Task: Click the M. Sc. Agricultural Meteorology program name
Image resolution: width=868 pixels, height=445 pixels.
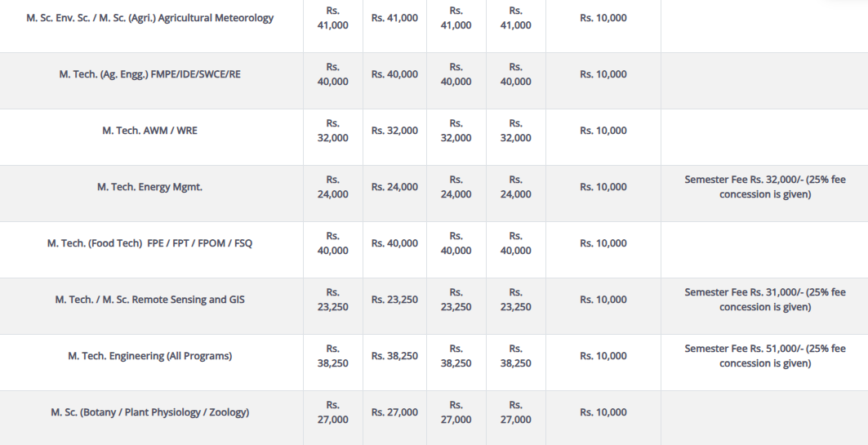Action: coord(150,18)
